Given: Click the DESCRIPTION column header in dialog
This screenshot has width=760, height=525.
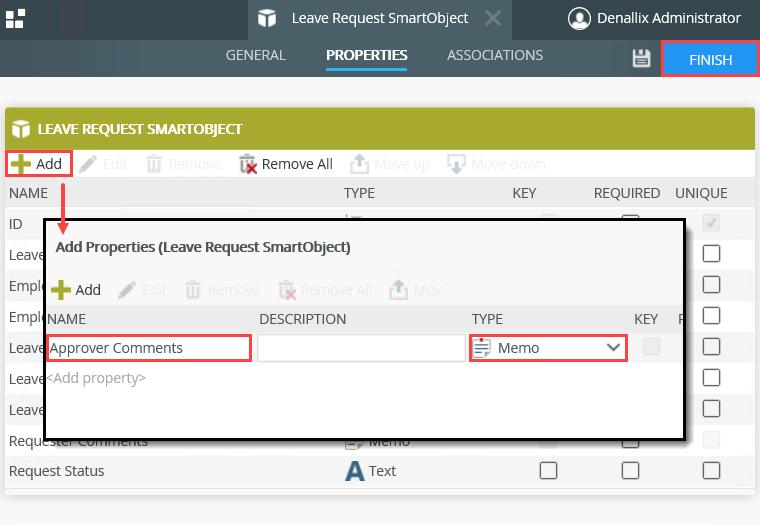Looking at the screenshot, I should [x=302, y=319].
